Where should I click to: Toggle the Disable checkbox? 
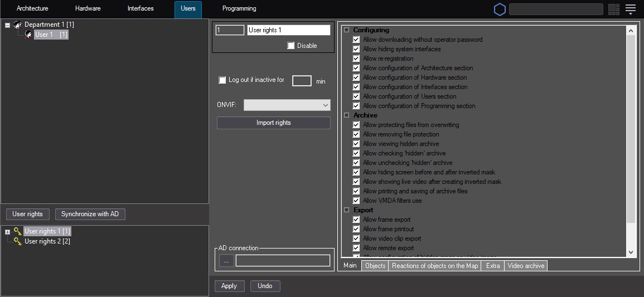point(290,46)
